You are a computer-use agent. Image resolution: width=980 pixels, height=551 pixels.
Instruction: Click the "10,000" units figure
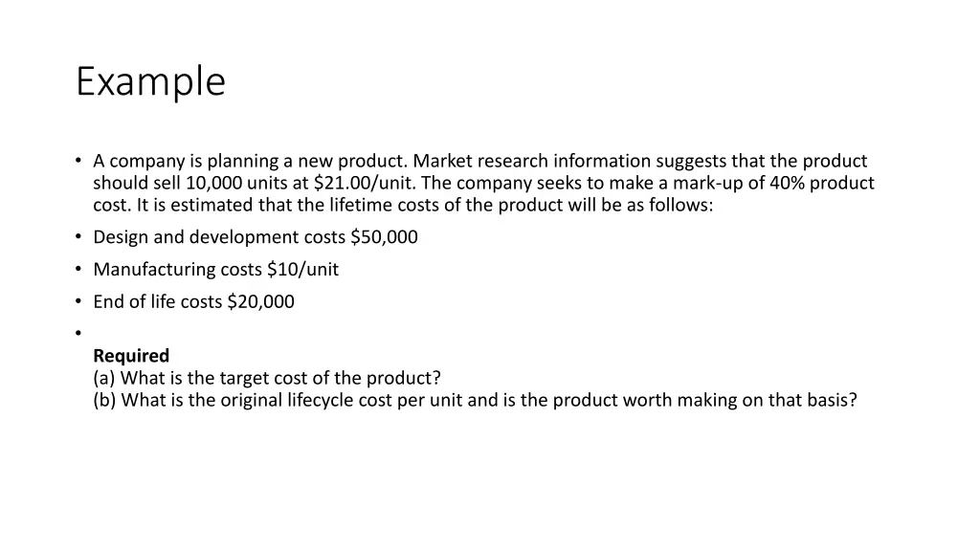213,184
